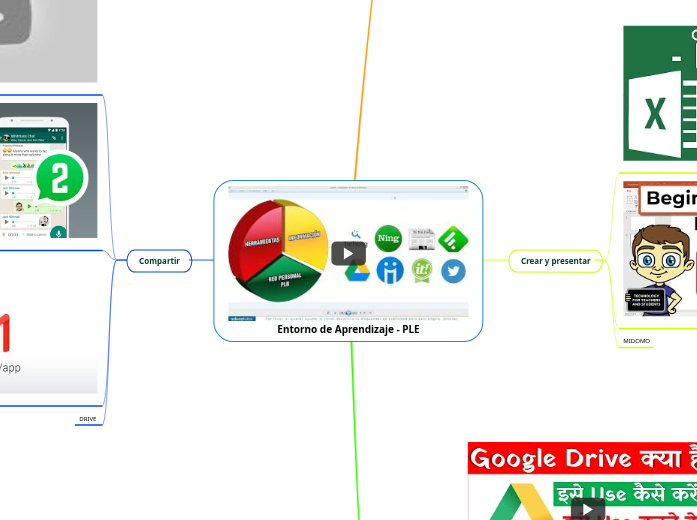Click the blue Diigo icon
The height and width of the screenshot is (520, 697).
(390, 271)
